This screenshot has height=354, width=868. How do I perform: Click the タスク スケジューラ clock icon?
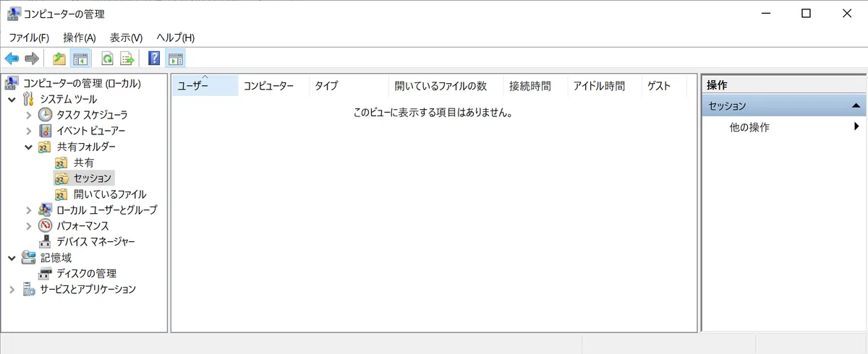(45, 115)
